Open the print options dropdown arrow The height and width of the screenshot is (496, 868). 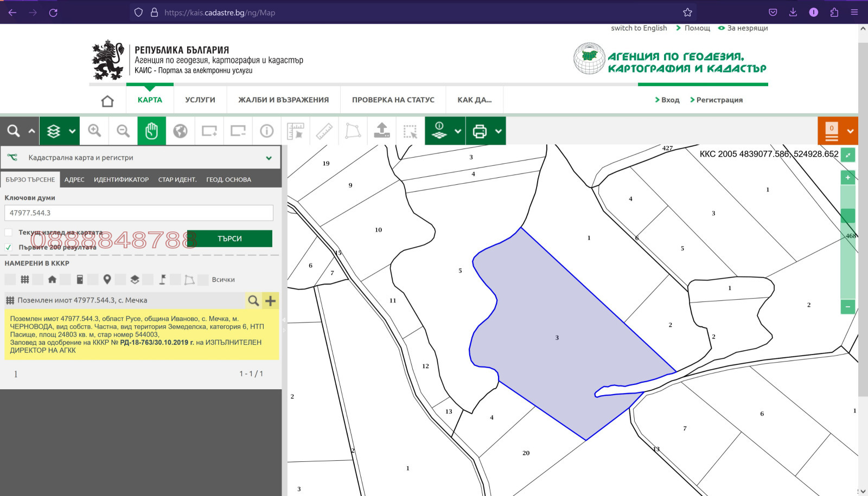498,131
